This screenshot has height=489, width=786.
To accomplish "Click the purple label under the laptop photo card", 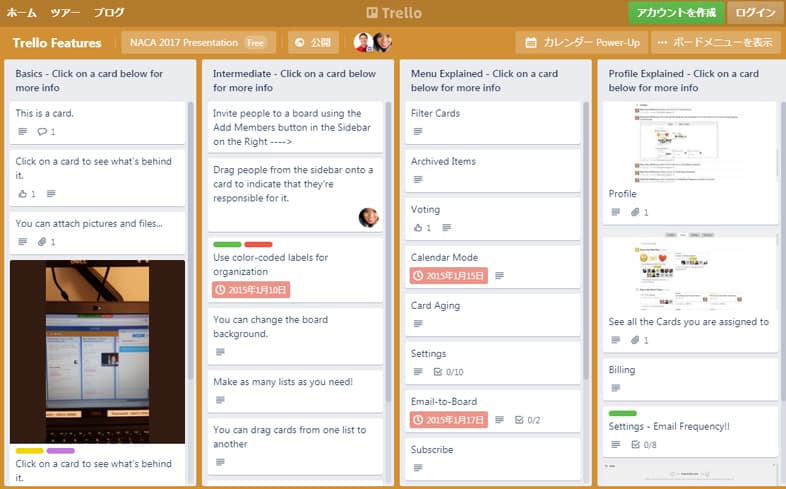I will coord(61,451).
